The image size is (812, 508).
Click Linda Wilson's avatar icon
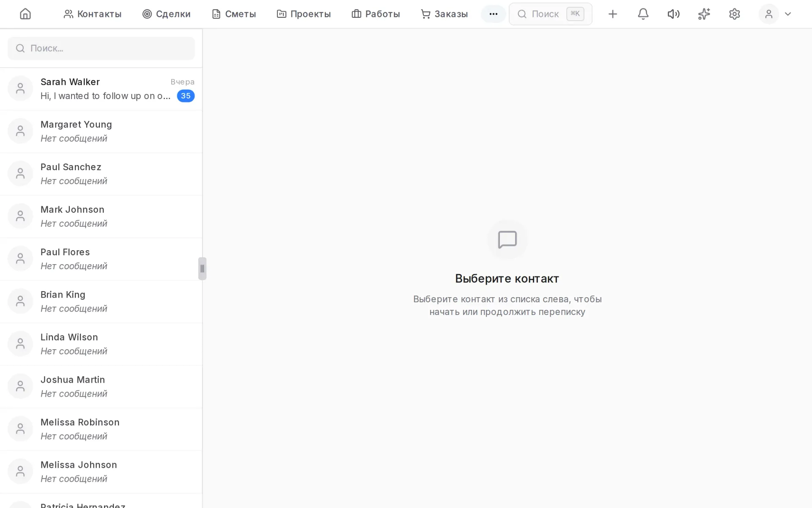pyautogui.click(x=20, y=344)
